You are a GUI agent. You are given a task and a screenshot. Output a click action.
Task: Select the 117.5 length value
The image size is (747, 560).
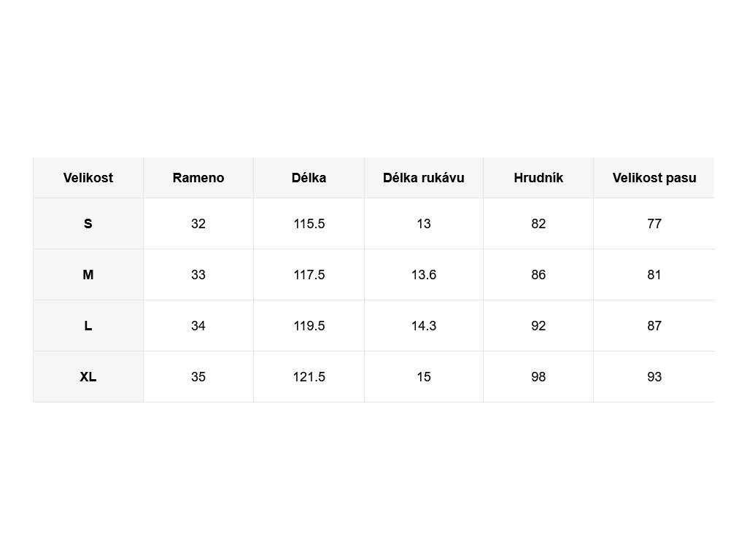pyautogui.click(x=309, y=275)
